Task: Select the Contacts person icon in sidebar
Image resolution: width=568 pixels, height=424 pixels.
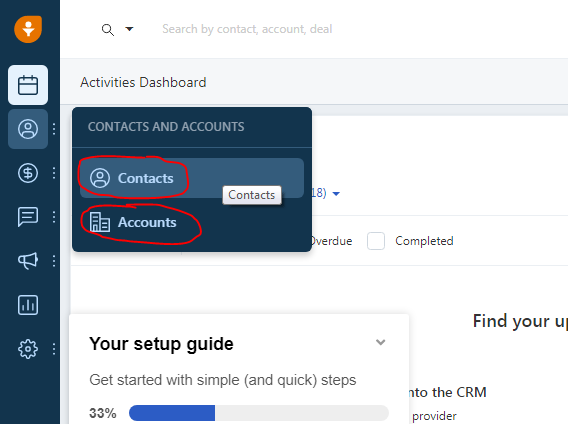Action: 28,129
